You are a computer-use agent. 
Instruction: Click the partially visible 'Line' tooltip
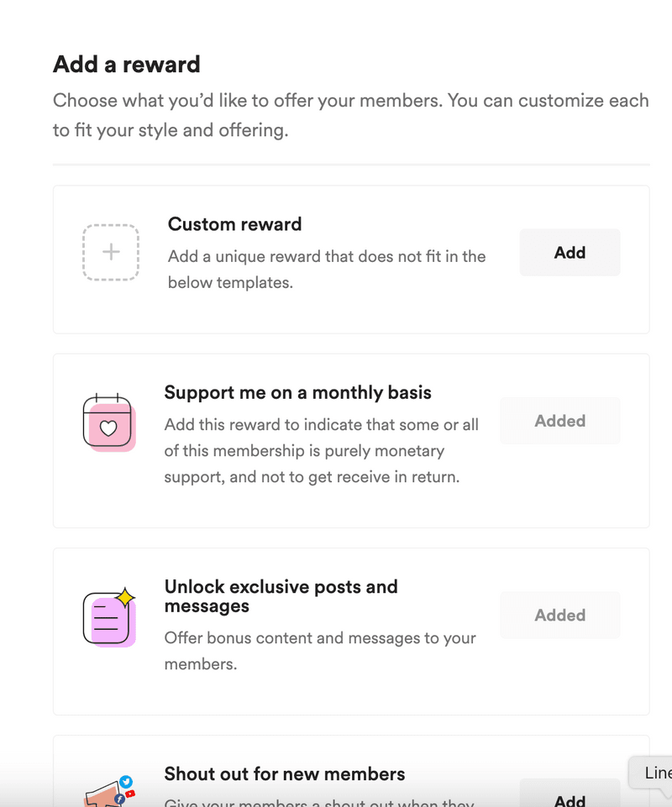coord(655,773)
